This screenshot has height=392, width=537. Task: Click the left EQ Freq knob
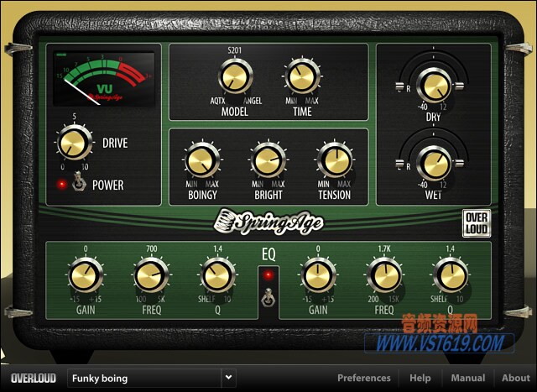(x=150, y=274)
